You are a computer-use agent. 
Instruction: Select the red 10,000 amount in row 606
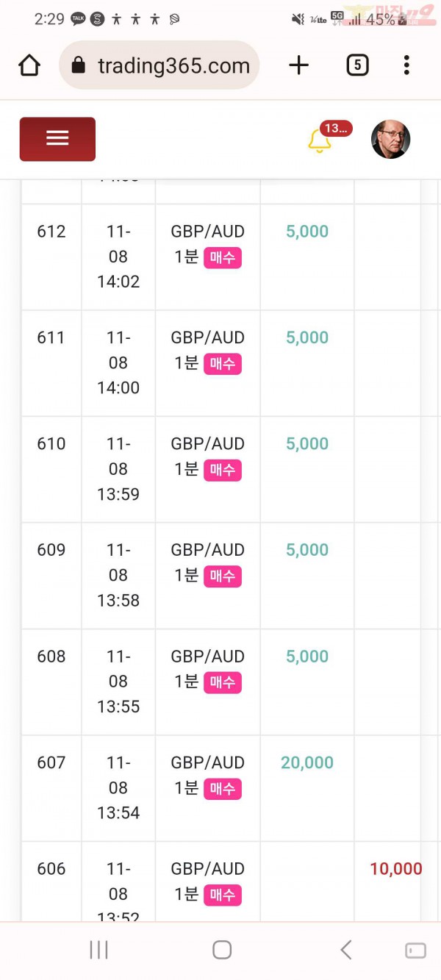[396, 869]
